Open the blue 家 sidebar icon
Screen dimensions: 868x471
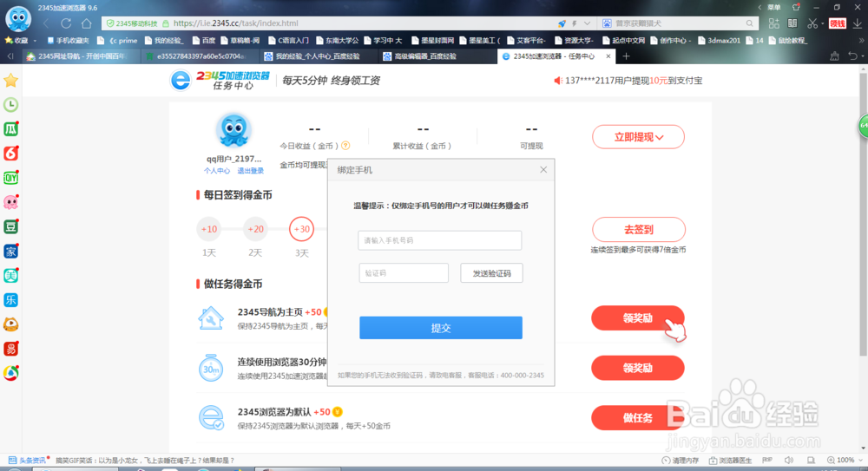coord(10,251)
